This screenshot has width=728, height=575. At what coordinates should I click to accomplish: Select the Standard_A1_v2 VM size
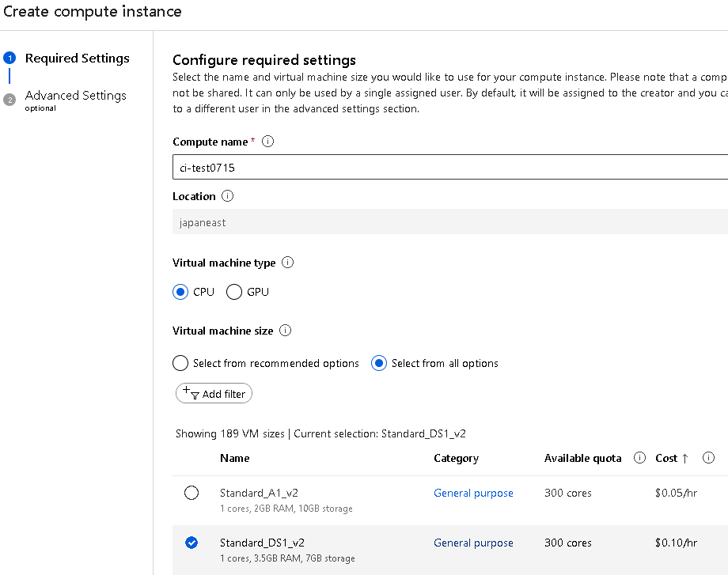(191, 493)
